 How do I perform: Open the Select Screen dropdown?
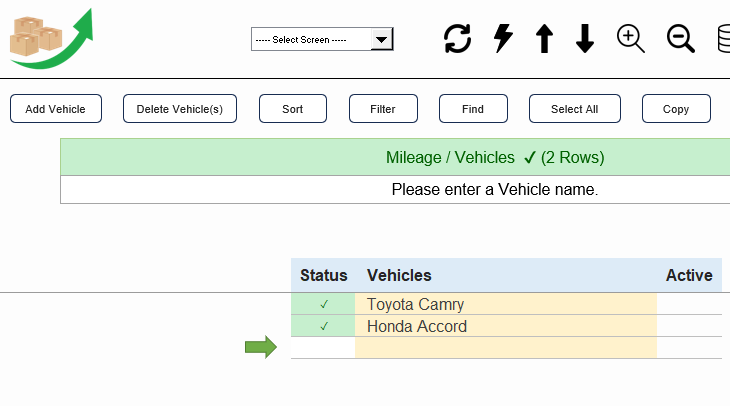point(322,39)
